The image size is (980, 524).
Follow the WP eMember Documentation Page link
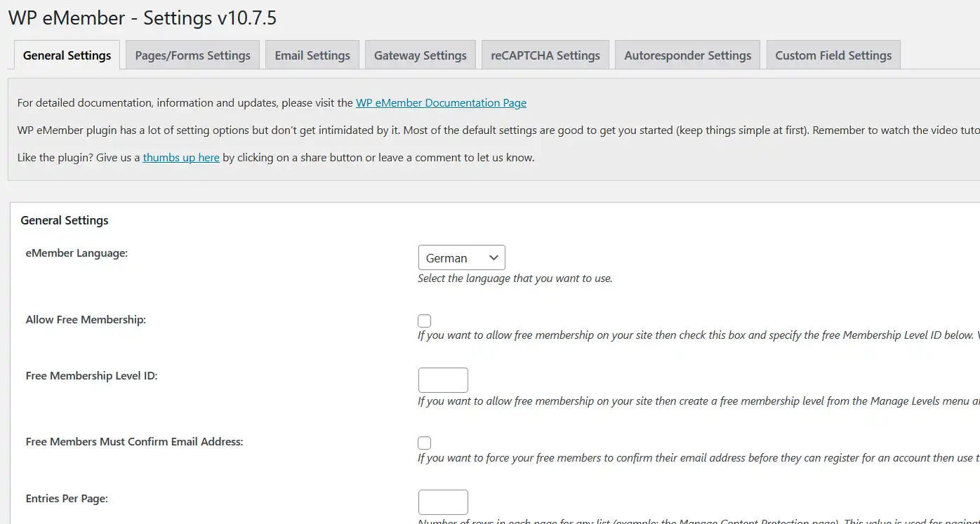(441, 103)
